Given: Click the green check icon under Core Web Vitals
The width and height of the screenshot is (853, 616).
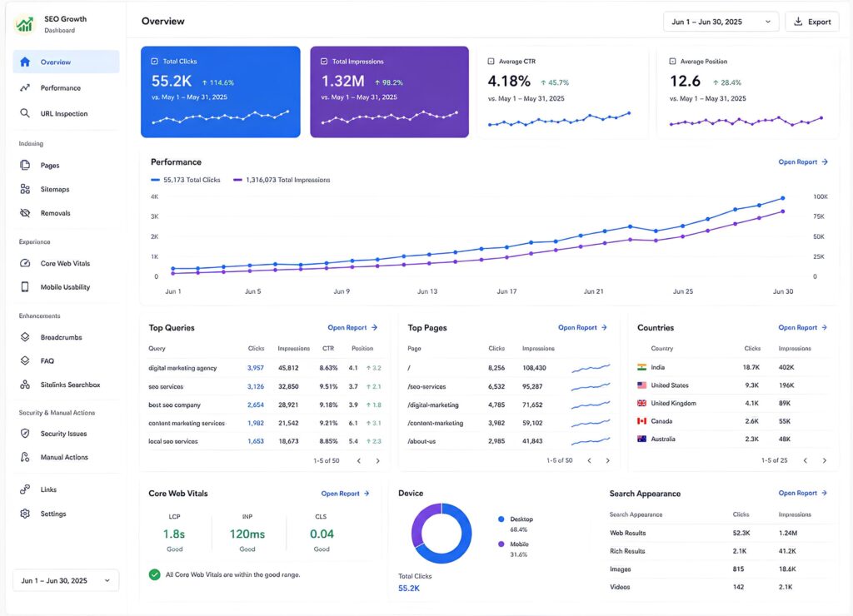Looking at the screenshot, I should tap(154, 574).
